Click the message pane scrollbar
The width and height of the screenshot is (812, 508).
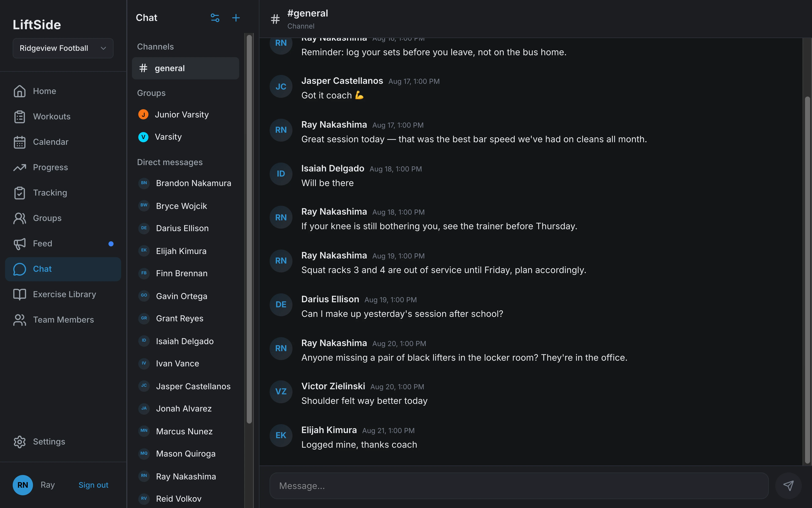tap(807, 280)
